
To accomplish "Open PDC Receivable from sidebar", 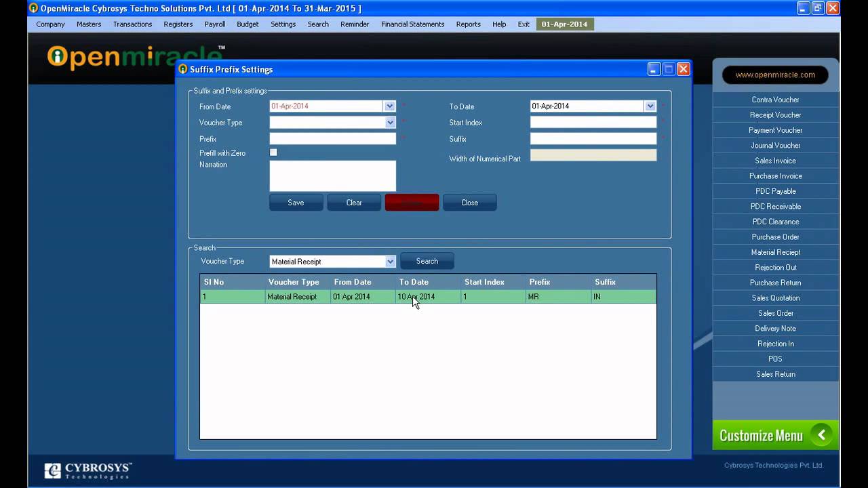I will click(775, 207).
